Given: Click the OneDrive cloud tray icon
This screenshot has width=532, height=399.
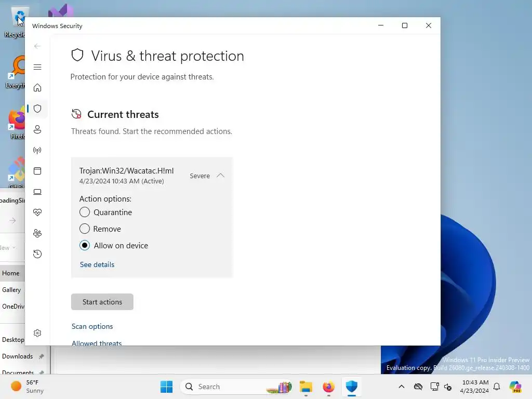Looking at the screenshot, I should (418, 387).
